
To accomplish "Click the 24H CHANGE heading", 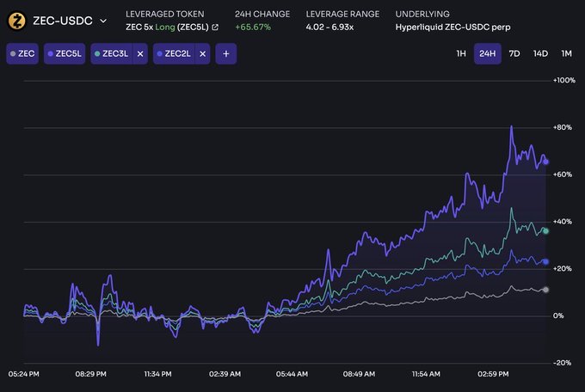I will pos(262,14).
